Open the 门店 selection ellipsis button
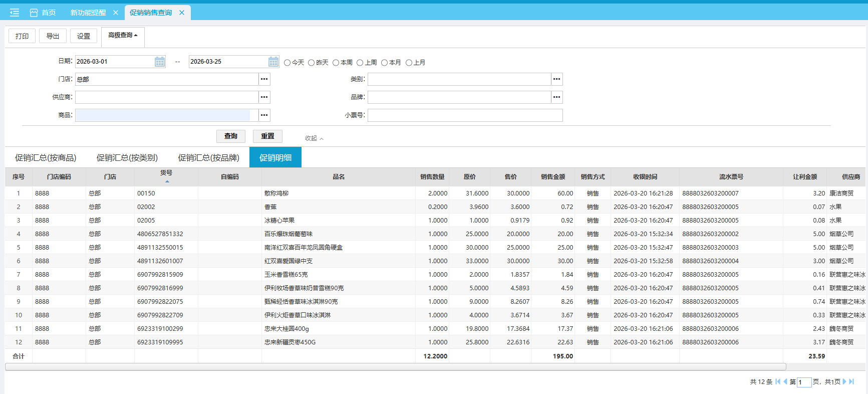 point(264,79)
